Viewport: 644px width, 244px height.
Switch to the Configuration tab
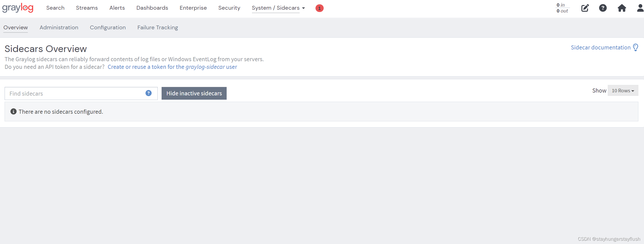point(108,28)
